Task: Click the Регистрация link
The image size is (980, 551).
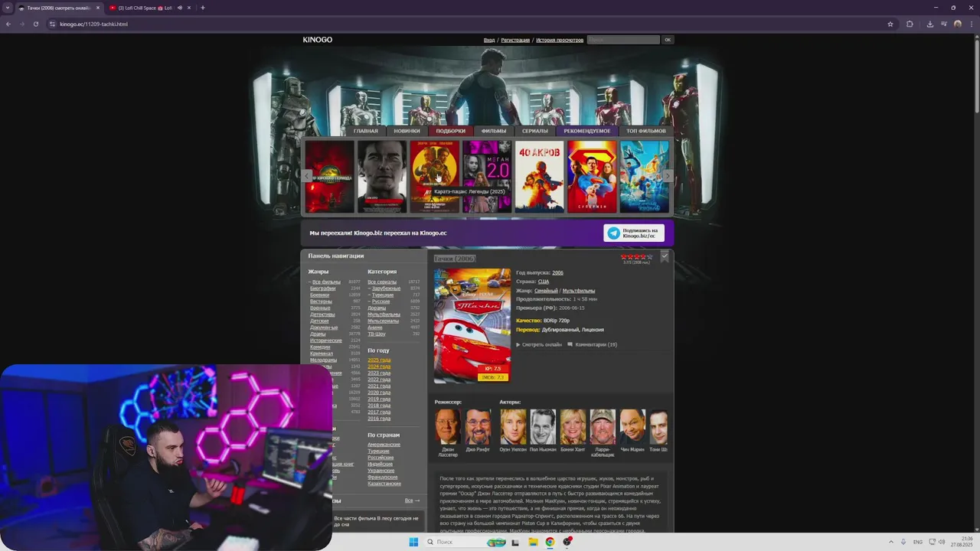Action: tap(515, 40)
